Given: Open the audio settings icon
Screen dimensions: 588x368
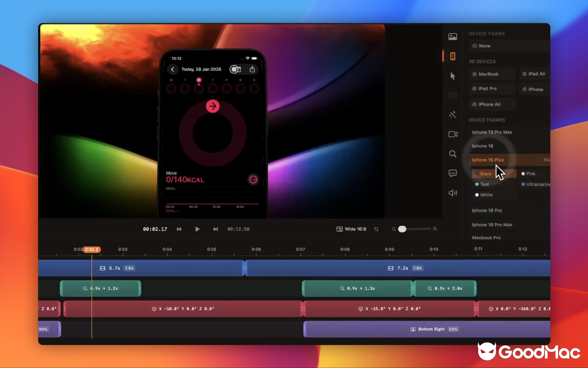Looking at the screenshot, I should tap(452, 193).
